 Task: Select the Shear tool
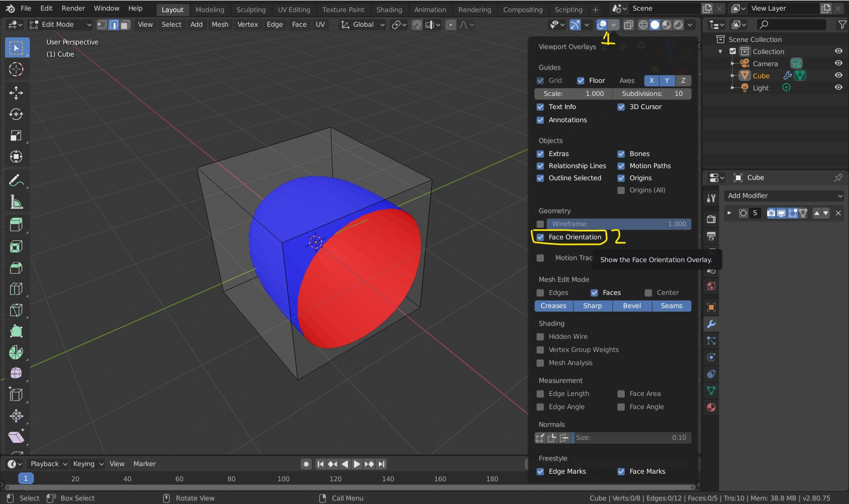point(16,437)
